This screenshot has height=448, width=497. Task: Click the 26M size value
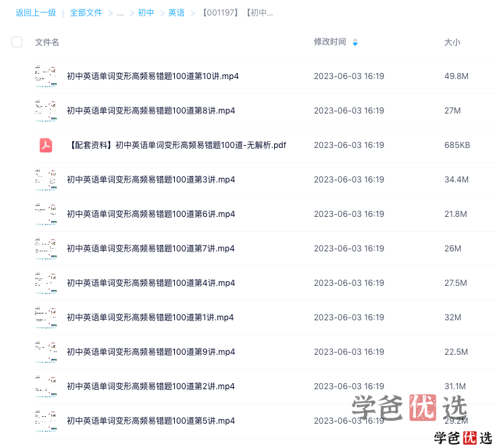pos(453,249)
